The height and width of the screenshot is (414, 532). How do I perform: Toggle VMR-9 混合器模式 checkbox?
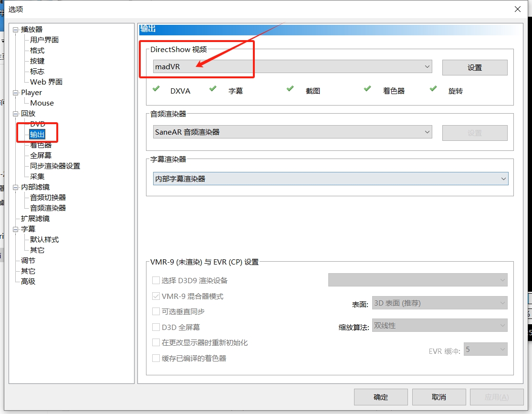coord(156,296)
